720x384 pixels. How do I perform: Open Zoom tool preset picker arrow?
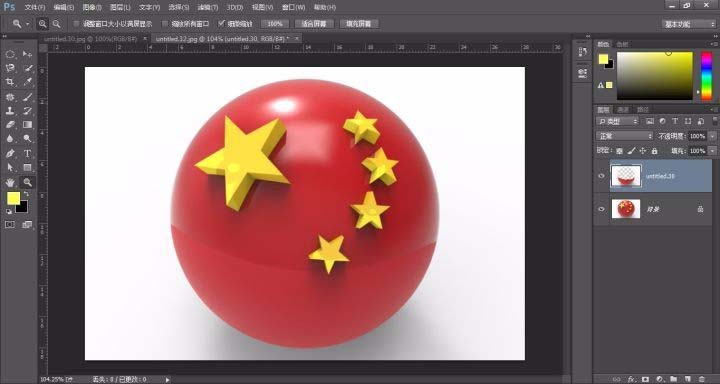pyautogui.click(x=28, y=24)
